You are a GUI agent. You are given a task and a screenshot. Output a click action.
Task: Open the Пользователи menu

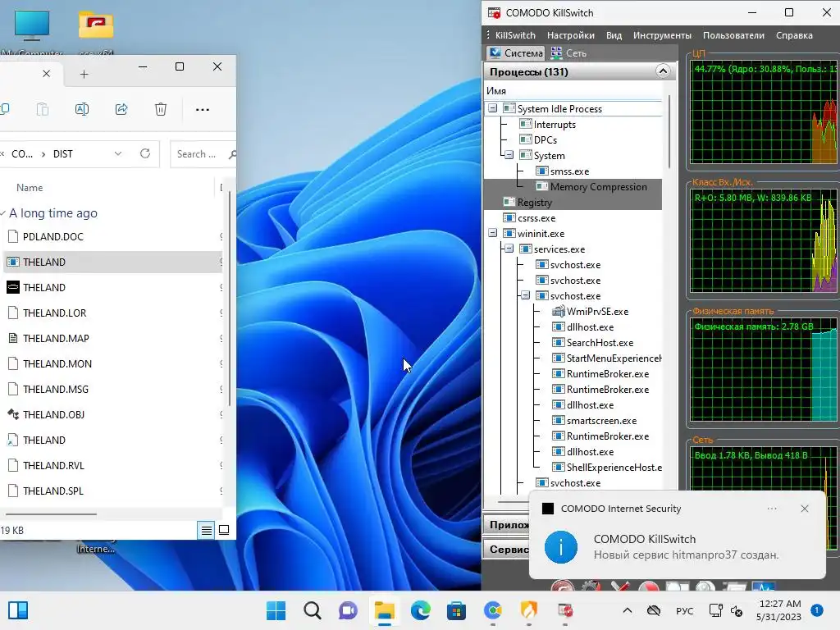coord(733,35)
